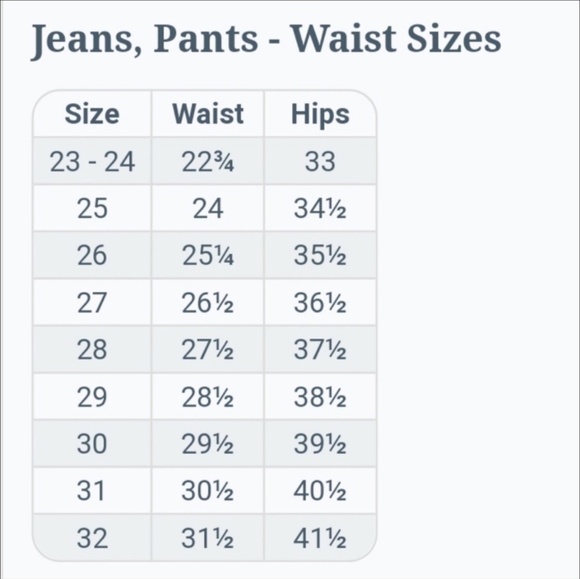The image size is (580, 579).
Task: Select size 29 in the table
Action: [x=92, y=397]
